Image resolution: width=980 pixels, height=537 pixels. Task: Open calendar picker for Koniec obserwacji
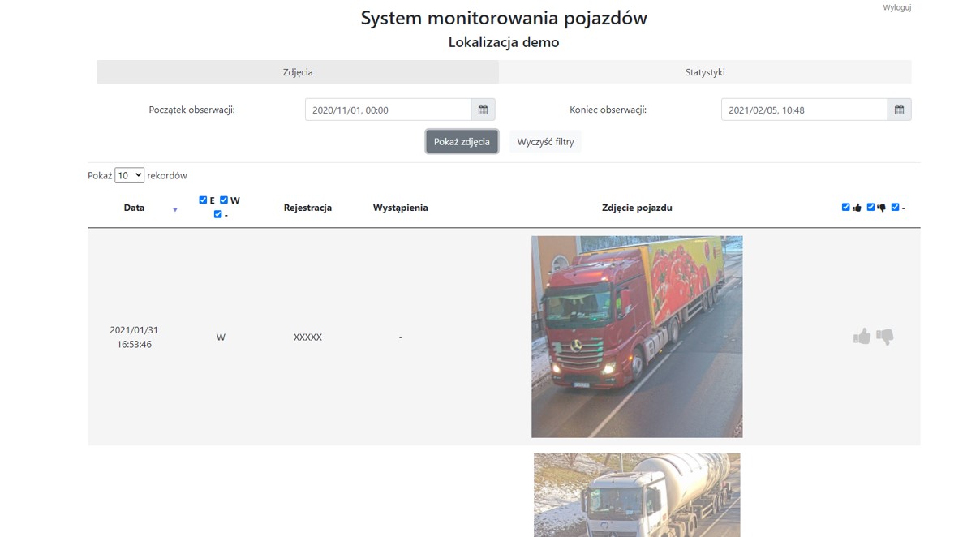[899, 110]
